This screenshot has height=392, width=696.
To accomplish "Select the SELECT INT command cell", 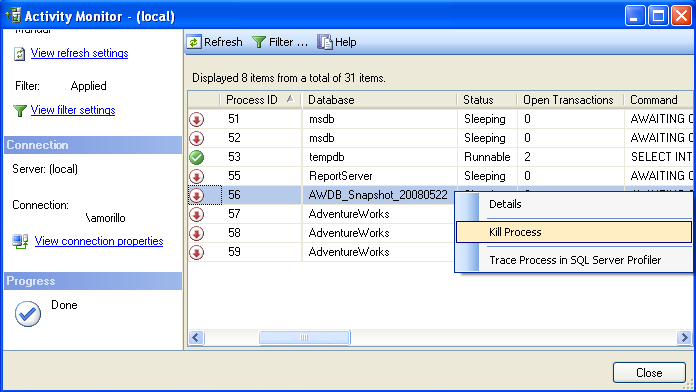I will tap(659, 157).
